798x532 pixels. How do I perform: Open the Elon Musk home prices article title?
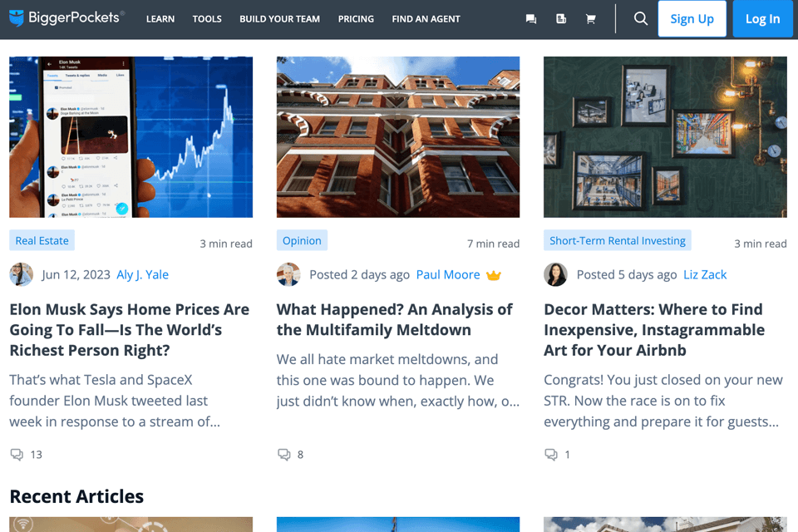pyautogui.click(x=130, y=330)
